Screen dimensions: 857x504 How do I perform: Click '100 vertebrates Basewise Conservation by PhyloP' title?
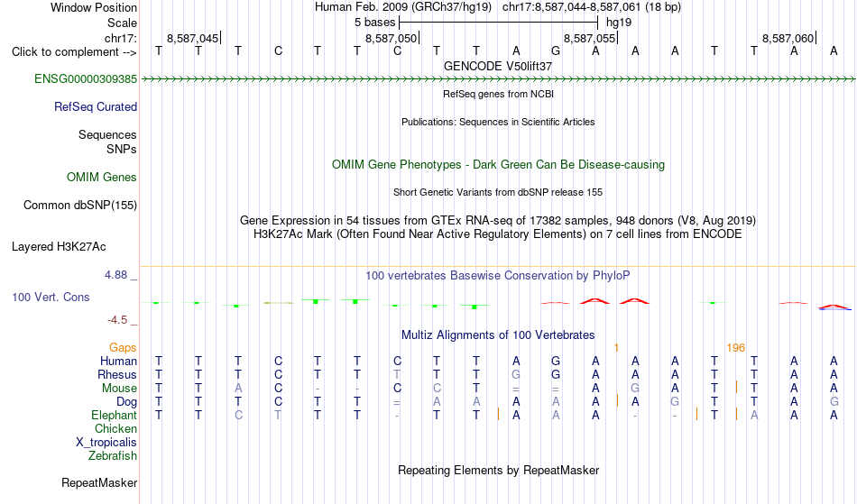pyautogui.click(x=498, y=275)
